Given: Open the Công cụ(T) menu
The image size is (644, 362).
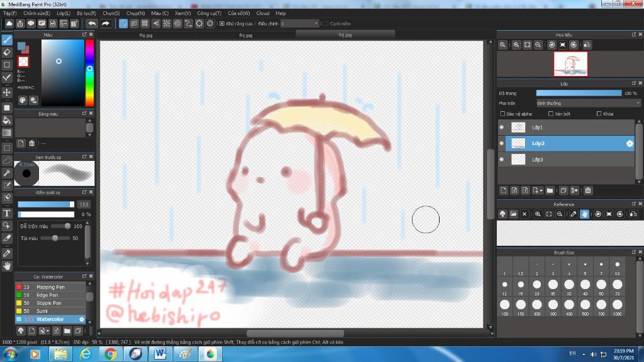Looking at the screenshot, I should click(209, 13).
